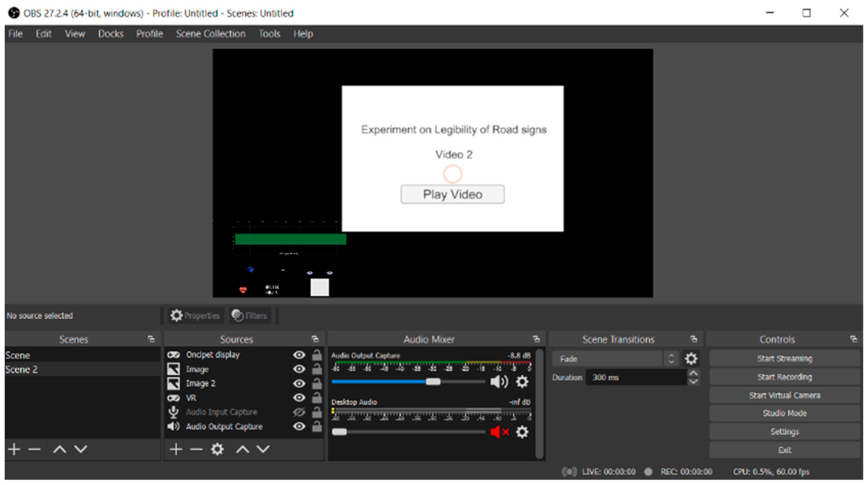This screenshot has height=485, width=868.
Task: Open the Scene Collection menu
Action: [211, 34]
